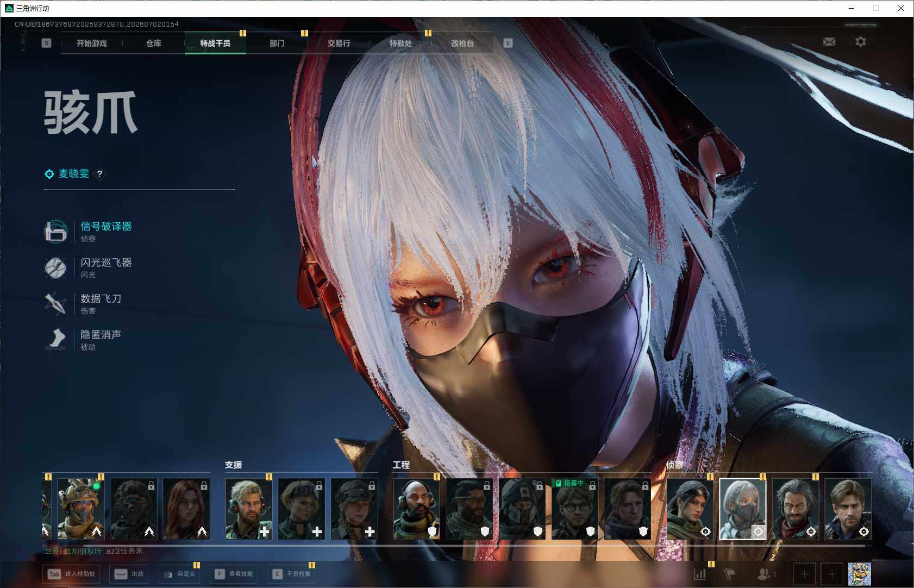Select the bald bearded engineer operator
This screenshot has height=588, width=914.
coord(417,509)
